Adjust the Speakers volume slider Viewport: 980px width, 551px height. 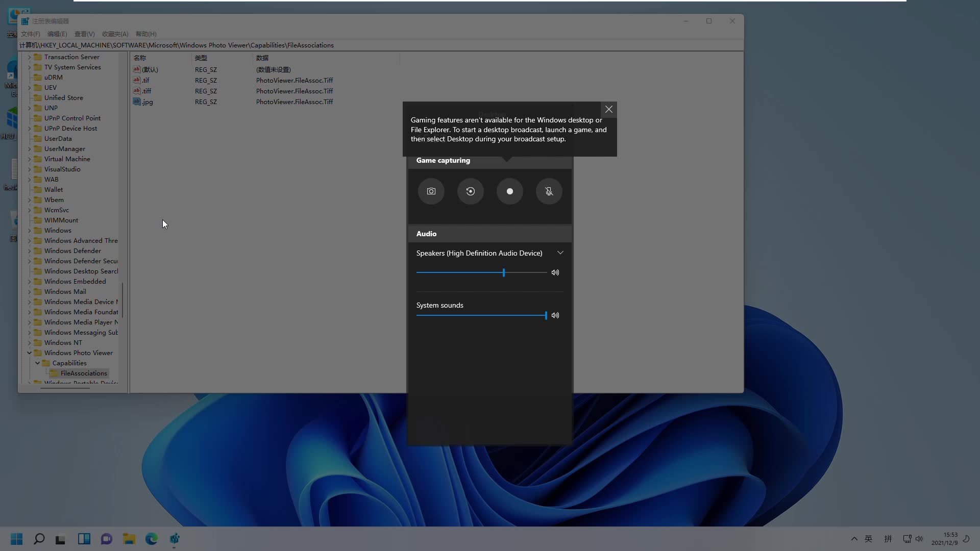(x=481, y=272)
